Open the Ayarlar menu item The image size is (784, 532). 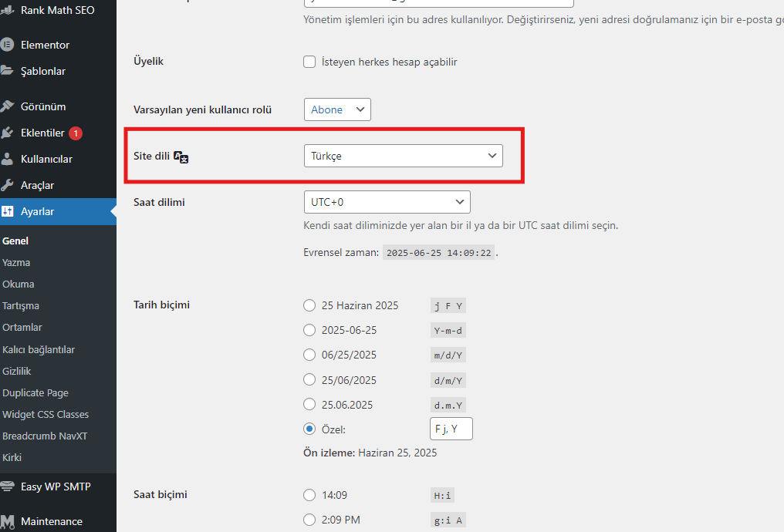[x=58, y=211]
